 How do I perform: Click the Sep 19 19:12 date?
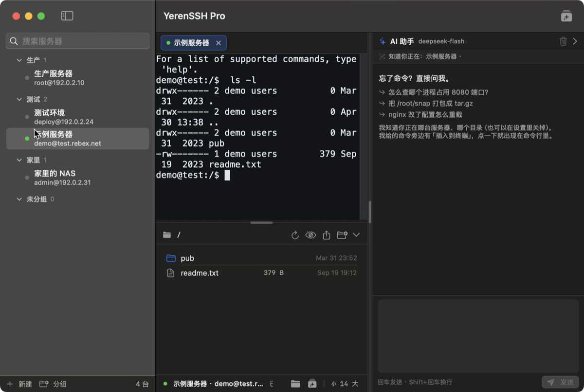point(337,273)
